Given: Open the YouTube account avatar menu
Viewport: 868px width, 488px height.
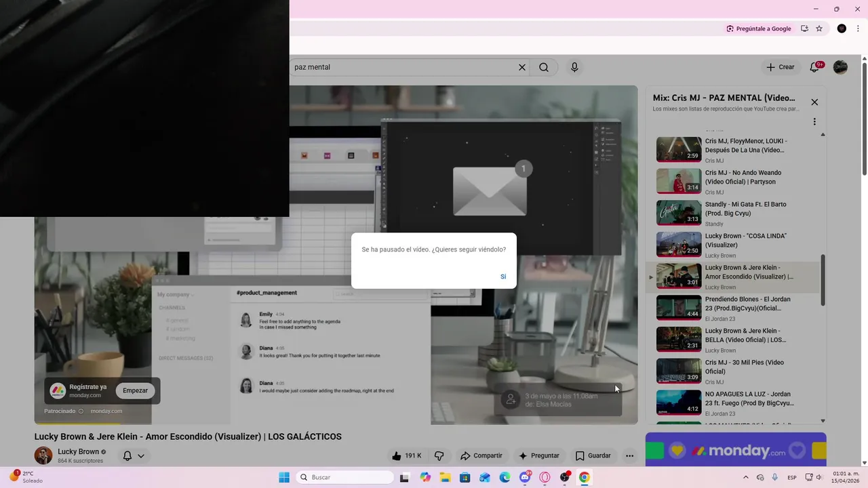Looking at the screenshot, I should click(840, 67).
